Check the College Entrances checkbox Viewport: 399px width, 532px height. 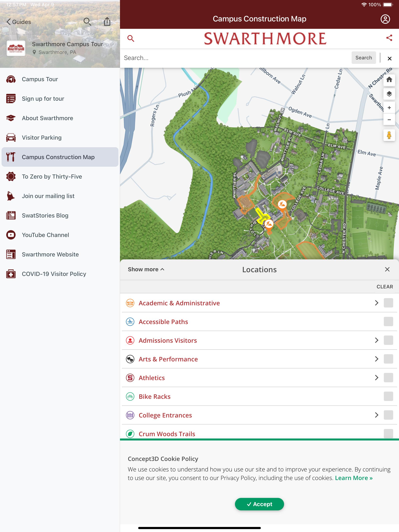tap(388, 415)
